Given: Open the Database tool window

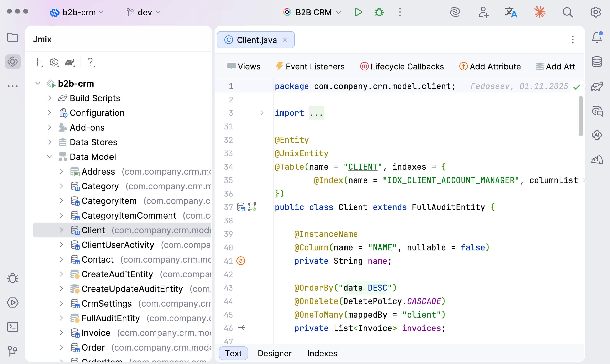Looking at the screenshot, I should pyautogui.click(x=597, y=62).
